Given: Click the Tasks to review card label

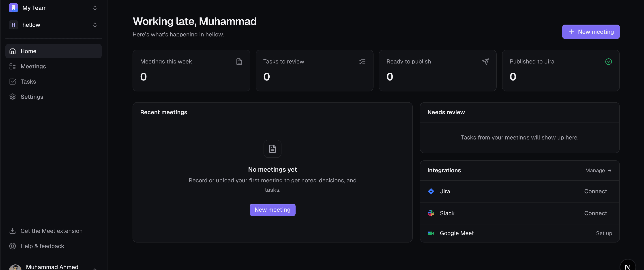Looking at the screenshot, I should pyautogui.click(x=283, y=62).
